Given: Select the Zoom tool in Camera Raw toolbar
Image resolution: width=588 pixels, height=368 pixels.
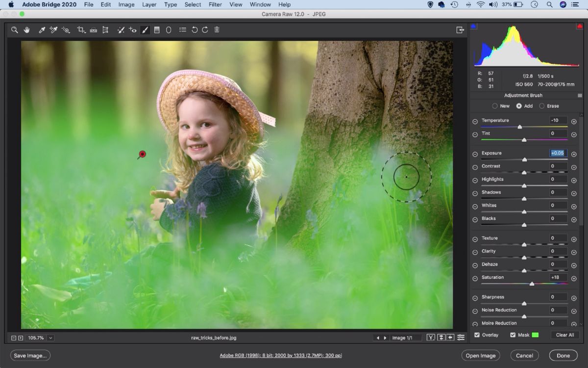Looking at the screenshot, I should coord(15,30).
